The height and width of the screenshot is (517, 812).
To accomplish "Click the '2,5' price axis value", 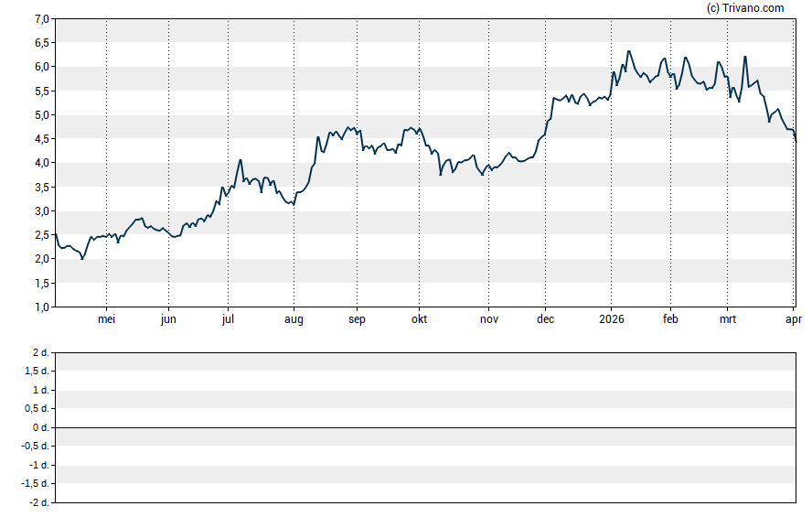I will 42,235.
